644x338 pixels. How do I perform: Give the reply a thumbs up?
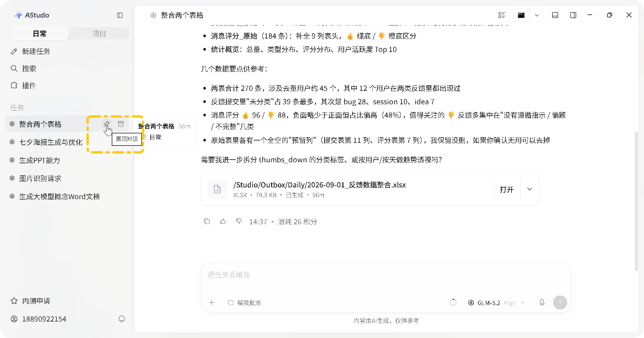pos(223,221)
